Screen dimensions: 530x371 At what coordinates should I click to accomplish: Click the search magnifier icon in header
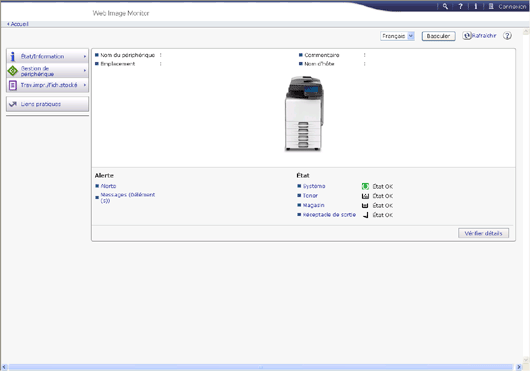tap(445, 6)
